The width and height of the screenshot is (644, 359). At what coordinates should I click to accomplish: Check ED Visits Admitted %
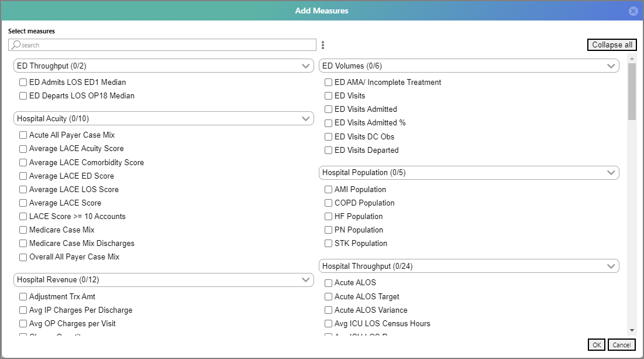(x=328, y=122)
